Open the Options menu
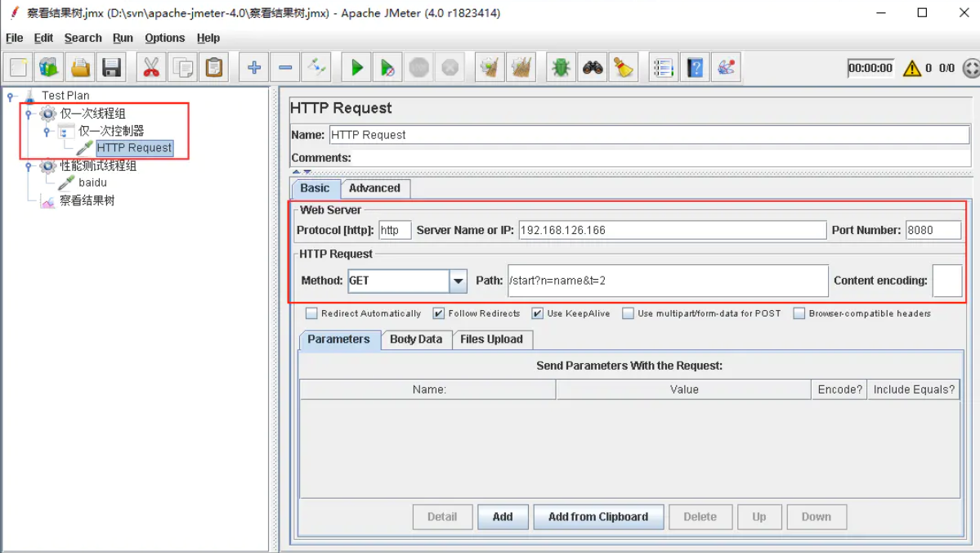 coord(165,38)
